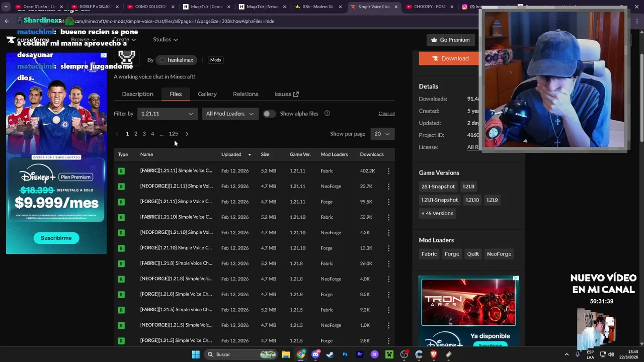The image size is (644, 362).
Task: Open the 1.21.11 game version filter dropdown
Action: (167, 114)
